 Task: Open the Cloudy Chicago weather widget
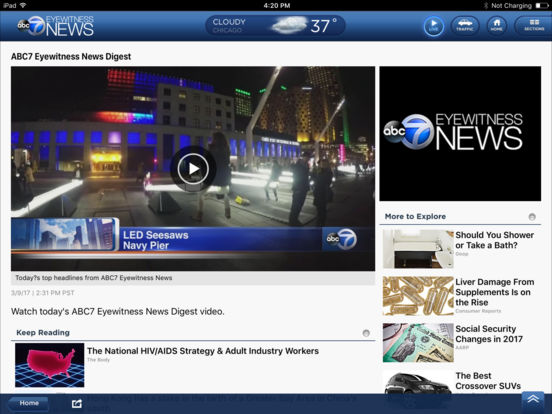coord(275,25)
